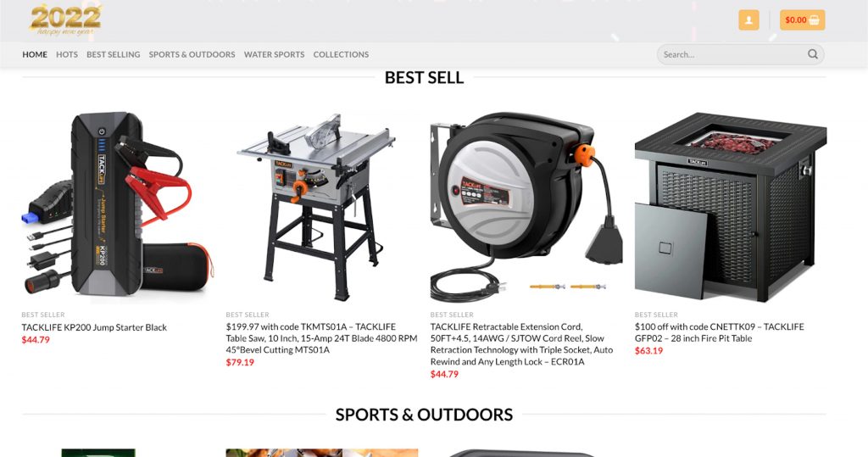Image resolution: width=868 pixels, height=457 pixels.
Task: Open the WATER SPORTS menu
Action: pyautogui.click(x=274, y=54)
